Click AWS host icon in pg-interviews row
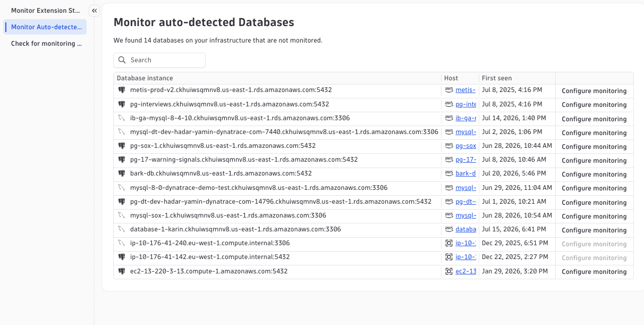The height and width of the screenshot is (325, 644). 449,104
